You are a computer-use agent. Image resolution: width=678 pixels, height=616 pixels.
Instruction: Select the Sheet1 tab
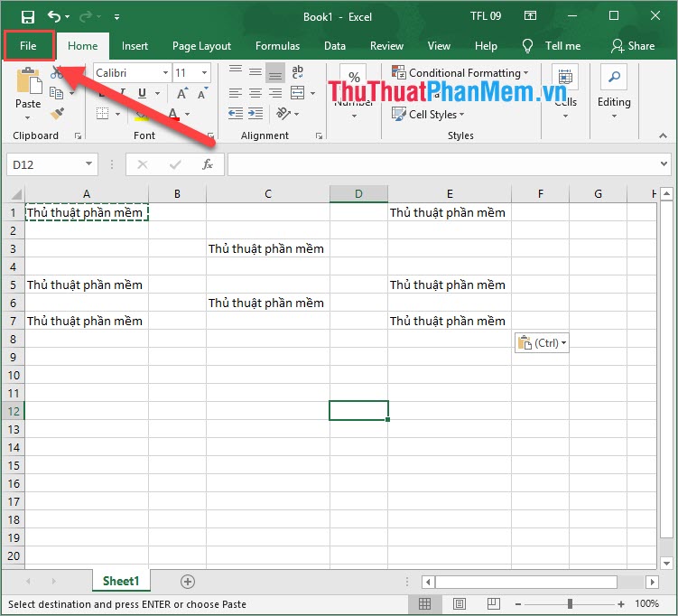point(121,581)
